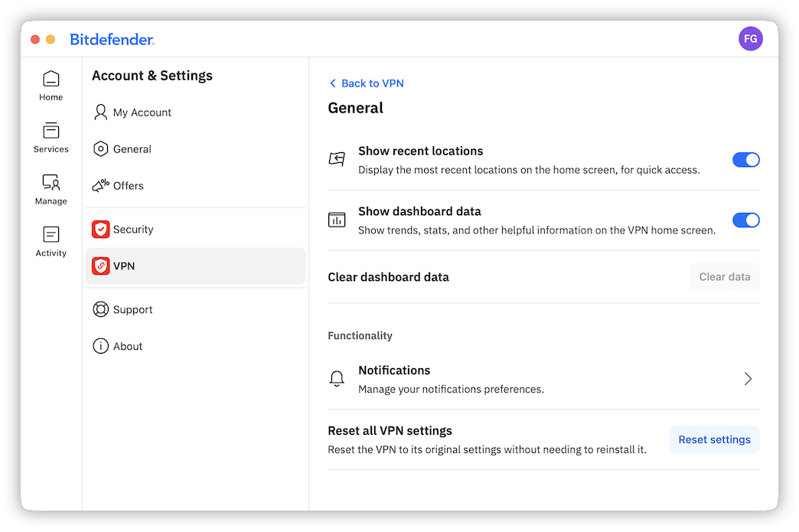The width and height of the screenshot is (799, 532).
Task: Select General in settings menu
Action: coord(196,149)
